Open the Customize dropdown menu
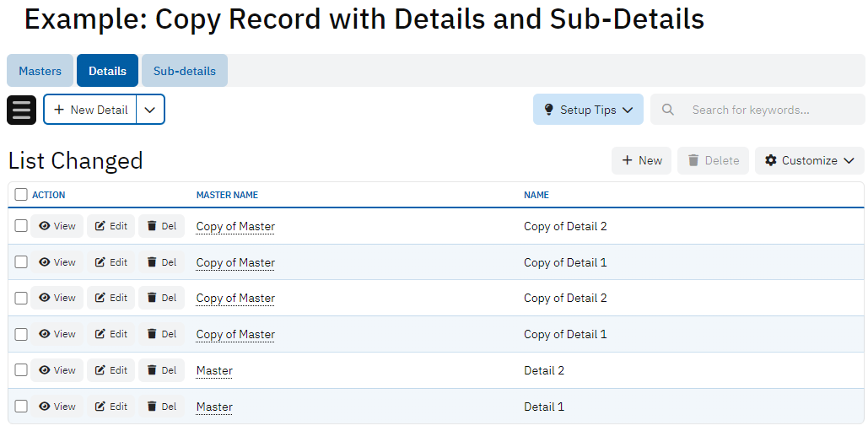This screenshot has height=431, width=868. coord(809,160)
